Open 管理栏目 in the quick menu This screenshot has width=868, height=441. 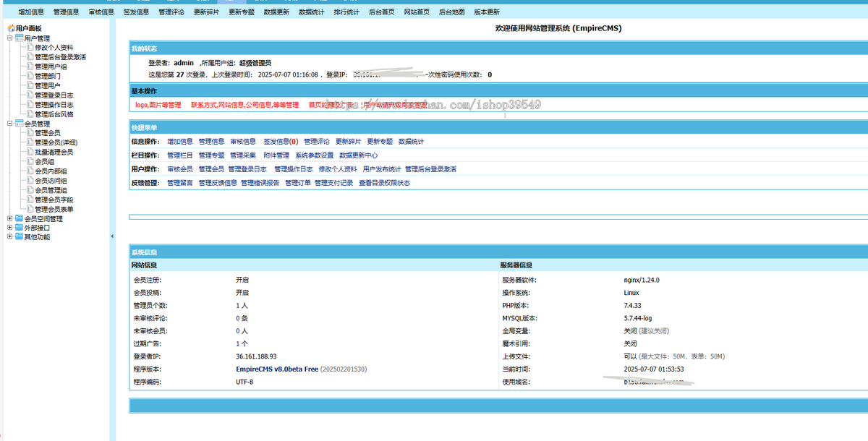(x=180, y=155)
